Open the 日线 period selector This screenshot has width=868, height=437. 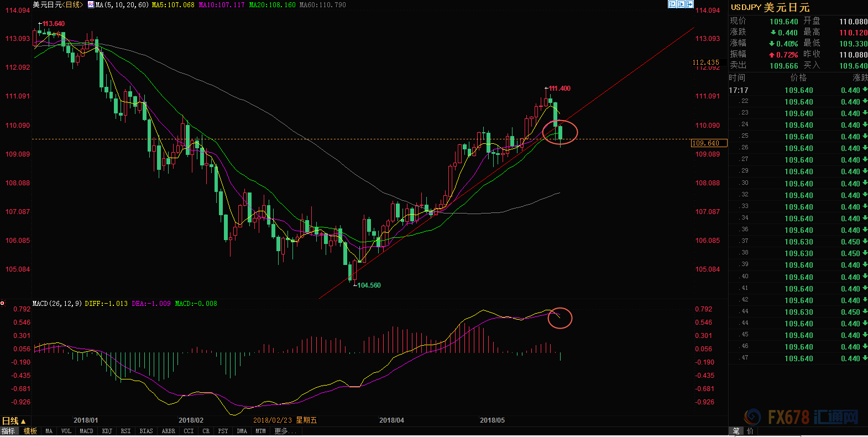click(14, 421)
